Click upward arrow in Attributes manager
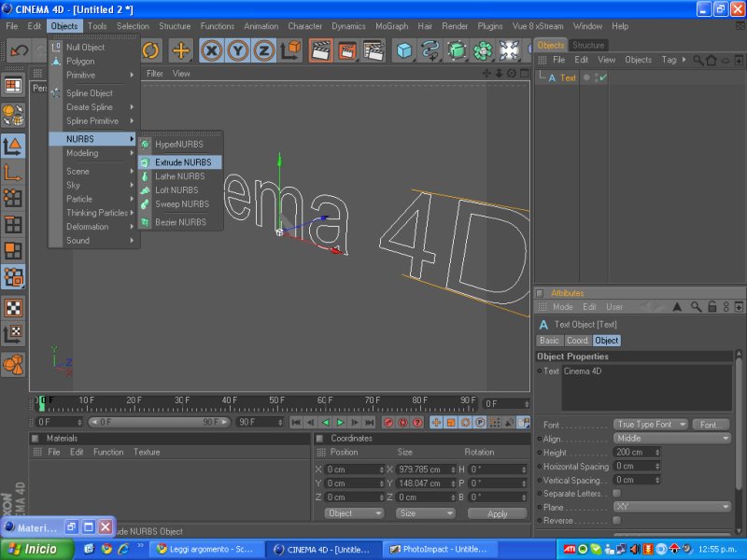The image size is (747, 560). tap(677, 307)
